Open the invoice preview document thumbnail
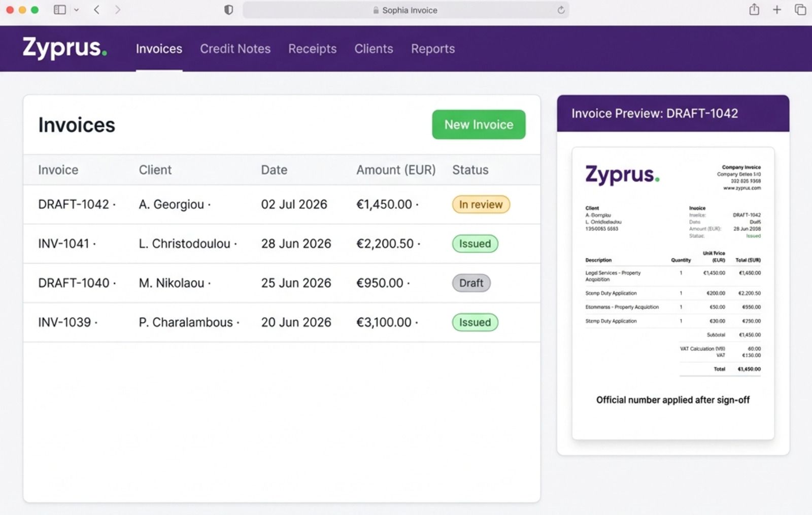 [673, 293]
